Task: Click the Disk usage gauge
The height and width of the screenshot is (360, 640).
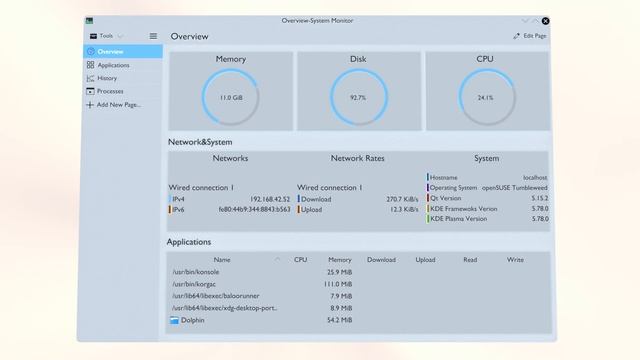Action: point(358,97)
